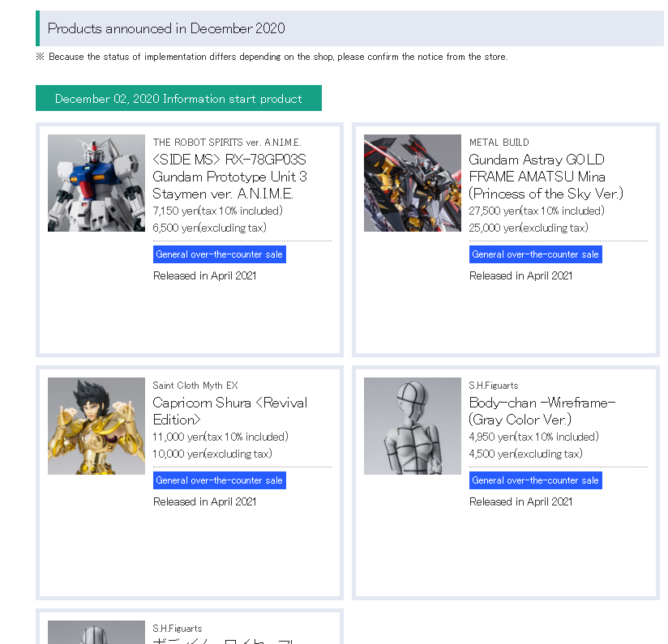This screenshot has height=644, width=668.
Task: Open the Capricorn Shura figure thumbnail
Action: (96, 426)
